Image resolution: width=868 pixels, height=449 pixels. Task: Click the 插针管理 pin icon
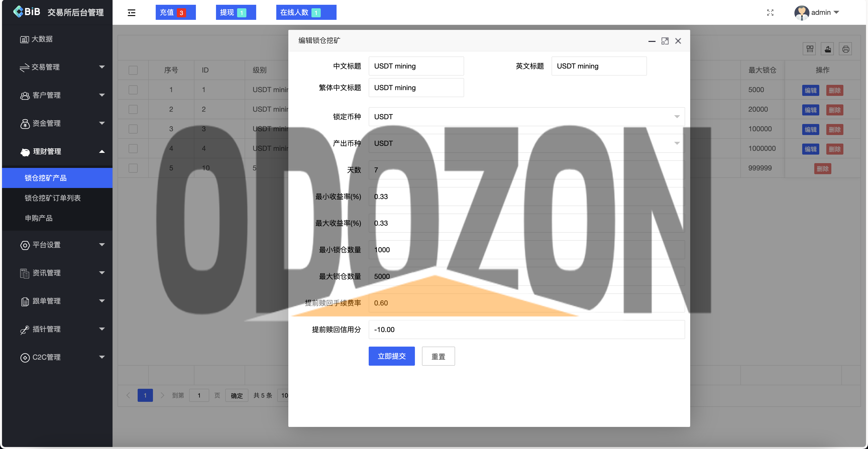(24, 330)
